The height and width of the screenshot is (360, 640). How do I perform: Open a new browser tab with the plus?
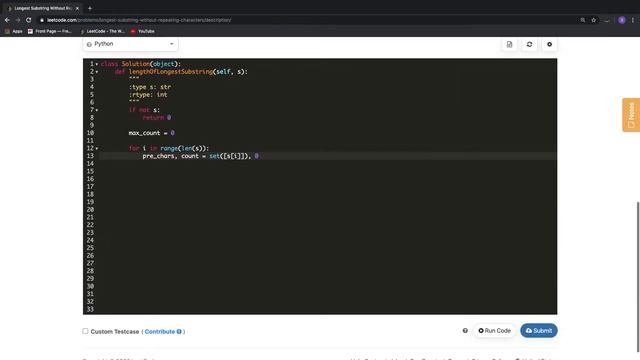(90, 8)
